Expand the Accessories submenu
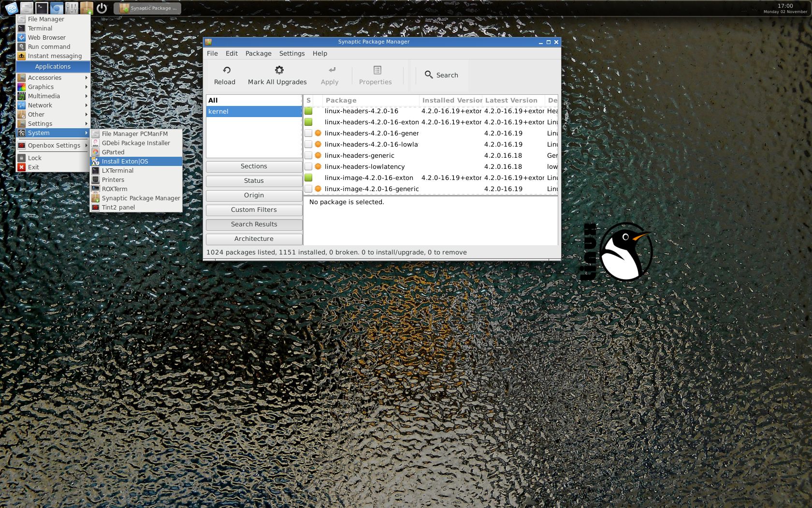The image size is (812, 508). click(x=53, y=78)
